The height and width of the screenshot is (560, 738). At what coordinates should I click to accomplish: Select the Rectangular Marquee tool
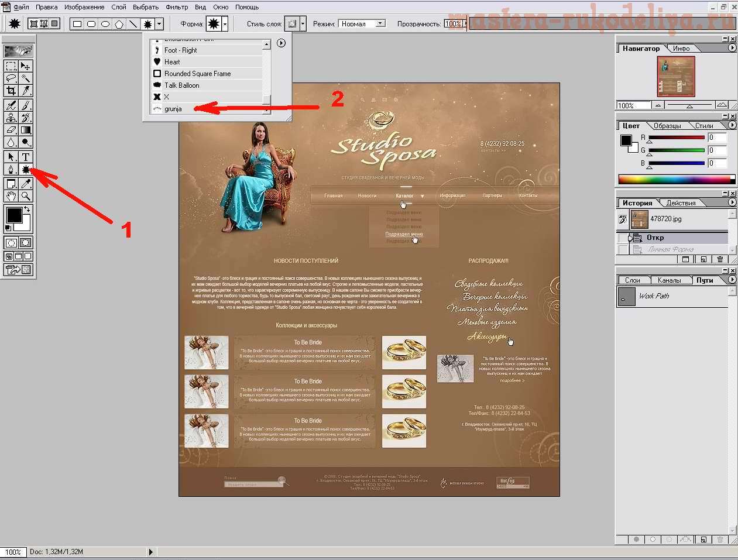(x=11, y=66)
